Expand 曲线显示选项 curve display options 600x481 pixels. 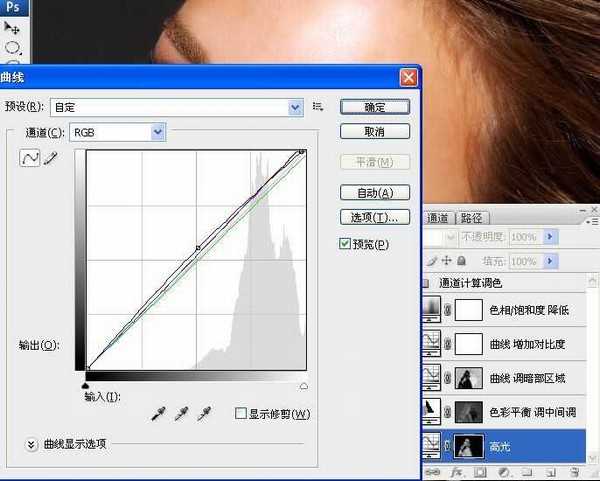[31, 444]
